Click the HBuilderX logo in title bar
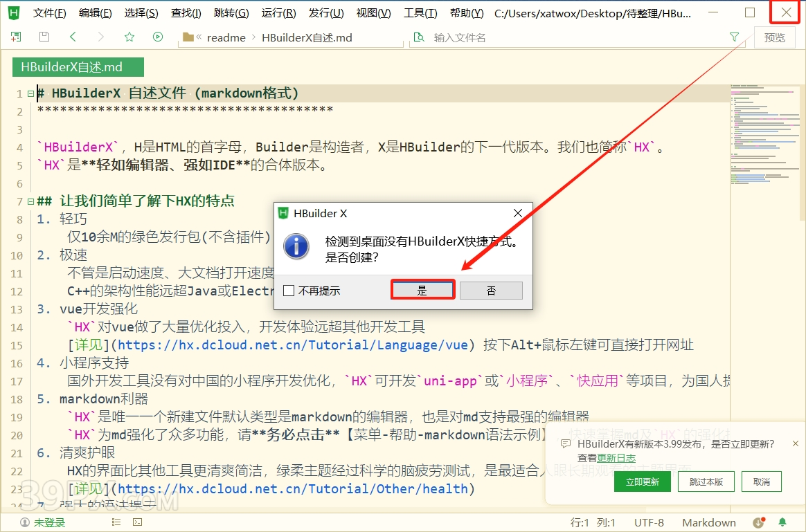This screenshot has width=806, height=532. pyautogui.click(x=14, y=13)
